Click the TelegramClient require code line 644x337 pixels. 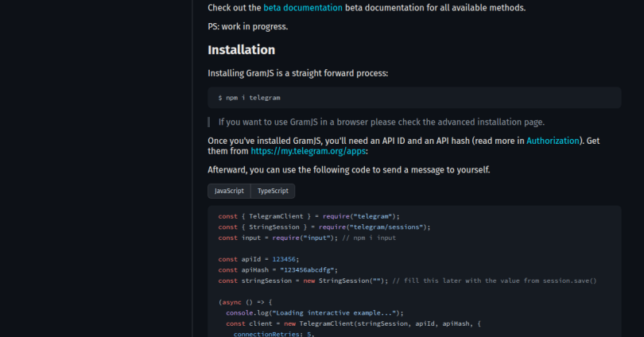[308, 216]
